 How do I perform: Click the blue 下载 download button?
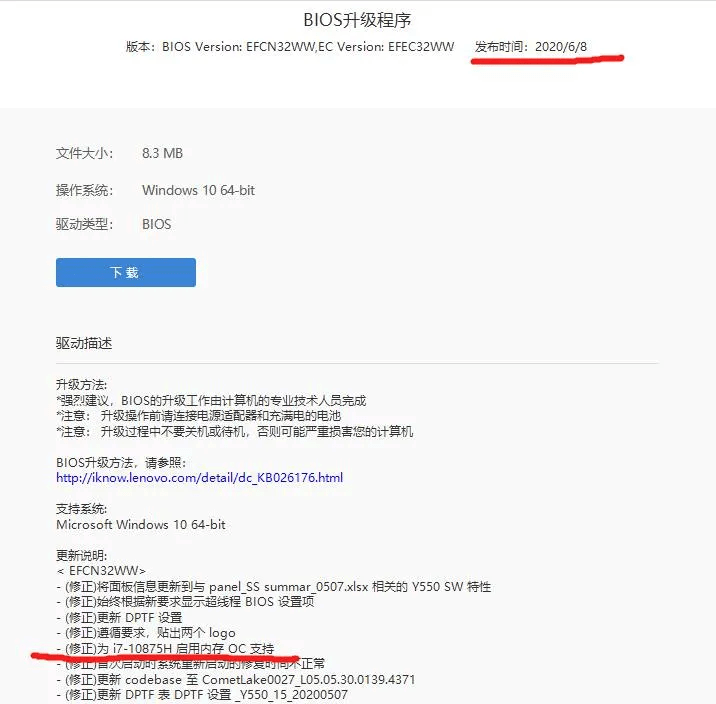126,273
